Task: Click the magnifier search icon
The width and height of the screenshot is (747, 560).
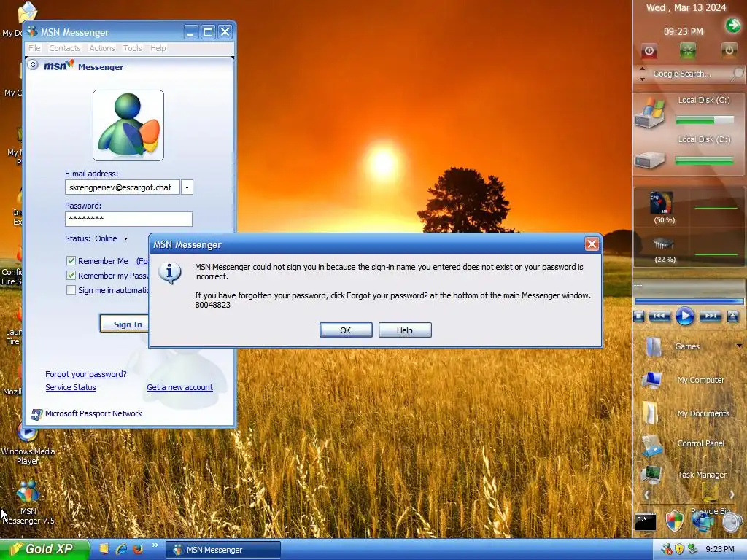Action: 737,74
